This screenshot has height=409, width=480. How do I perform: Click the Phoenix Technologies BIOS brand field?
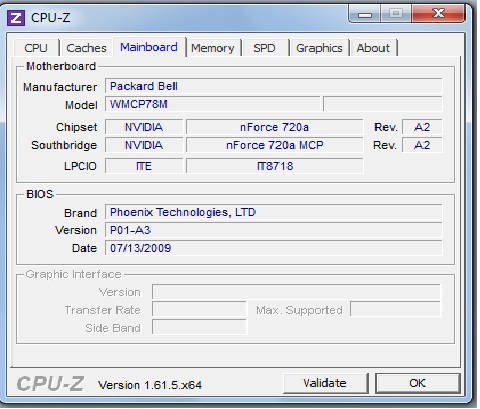[274, 212]
